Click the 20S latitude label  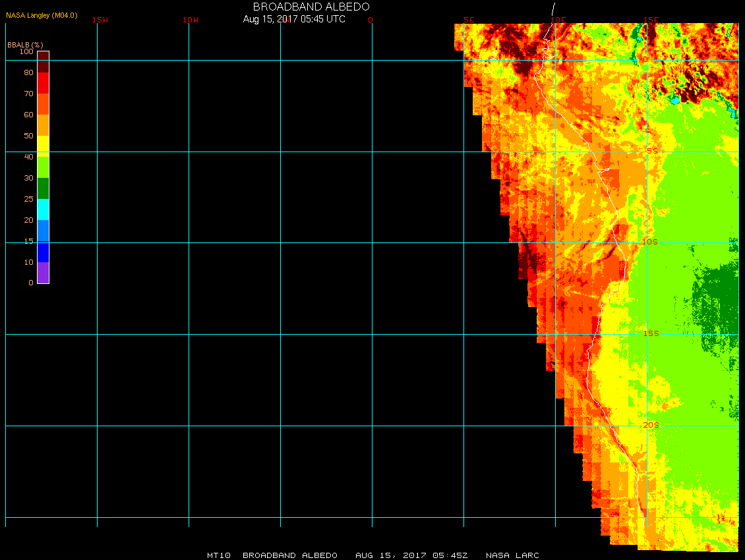[x=651, y=425]
